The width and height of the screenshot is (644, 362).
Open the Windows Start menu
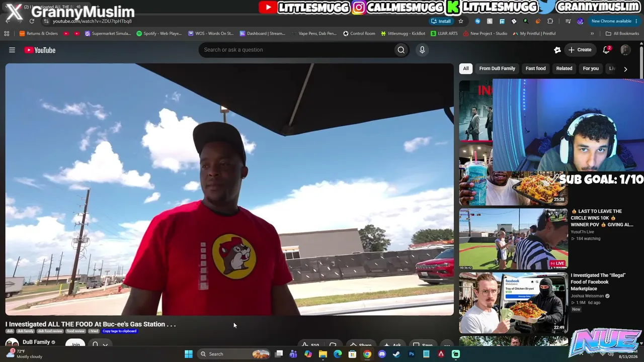pos(189,354)
